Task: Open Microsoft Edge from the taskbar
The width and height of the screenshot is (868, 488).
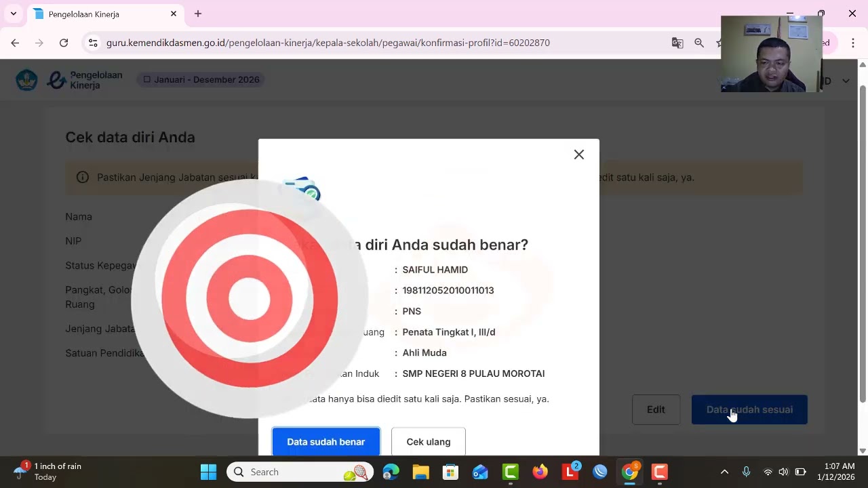Action: tap(391, 472)
